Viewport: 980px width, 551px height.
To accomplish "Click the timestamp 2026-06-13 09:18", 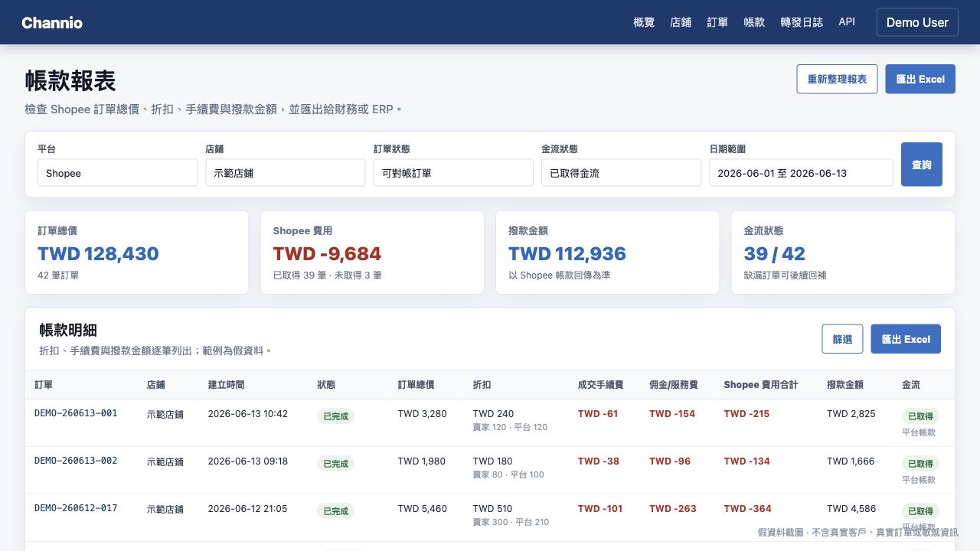I will [x=247, y=461].
